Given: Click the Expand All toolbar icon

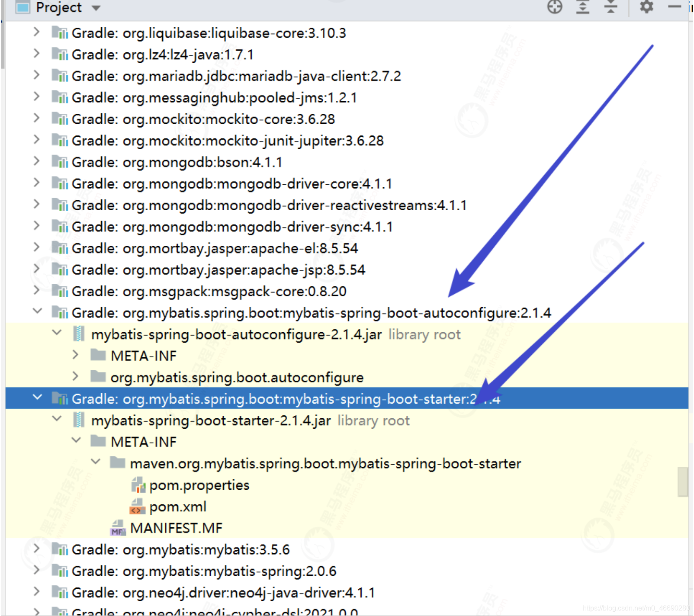Looking at the screenshot, I should point(583,7).
